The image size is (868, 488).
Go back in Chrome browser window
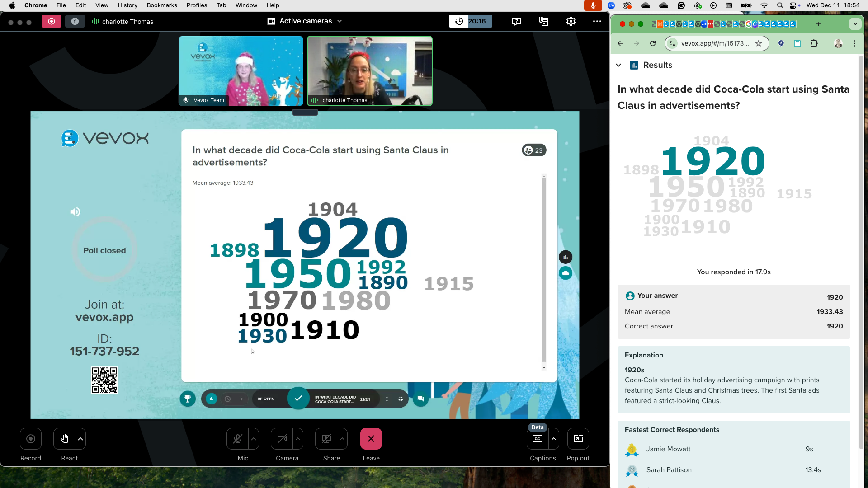point(620,43)
